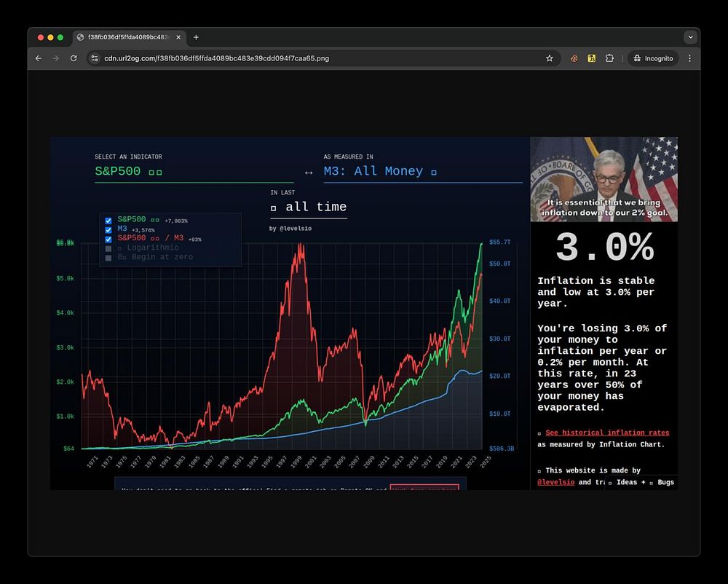Click the +7,003% change value
The height and width of the screenshot is (584, 728).
[x=176, y=221]
